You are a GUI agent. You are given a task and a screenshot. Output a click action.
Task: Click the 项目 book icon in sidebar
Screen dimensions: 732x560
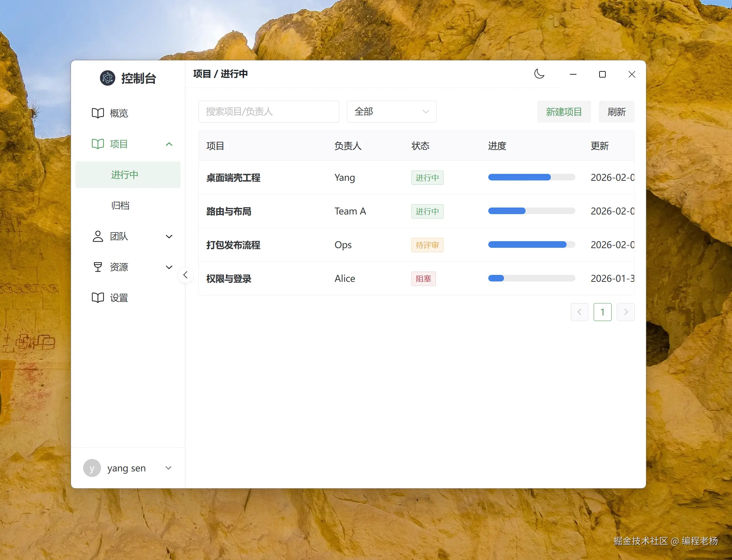pos(97,144)
